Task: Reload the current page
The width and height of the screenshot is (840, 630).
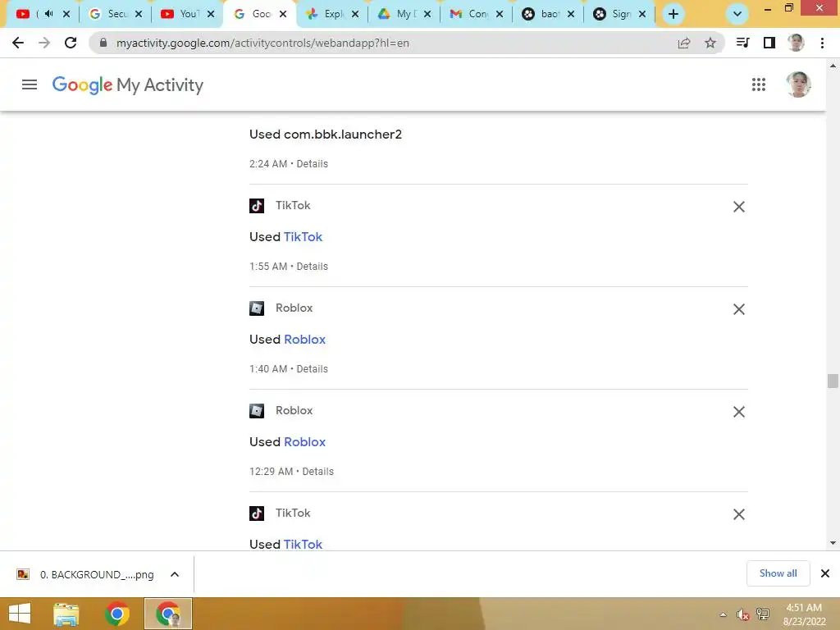Action: pos(71,43)
